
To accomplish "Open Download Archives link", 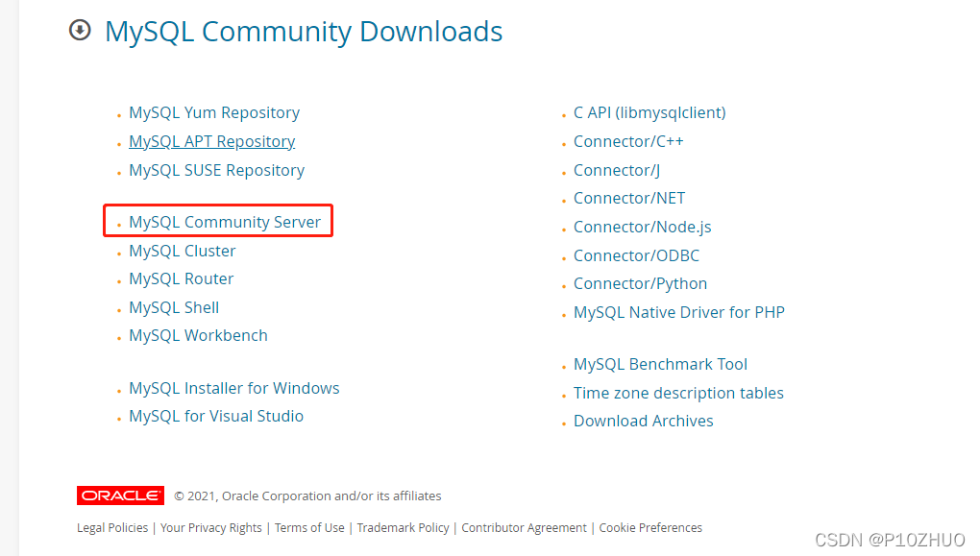I will coord(644,421).
